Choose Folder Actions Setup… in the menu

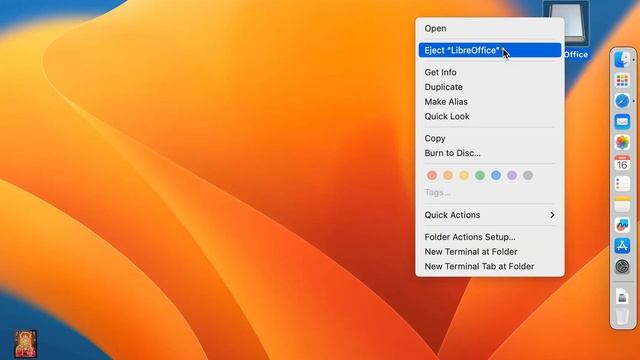pos(490,237)
